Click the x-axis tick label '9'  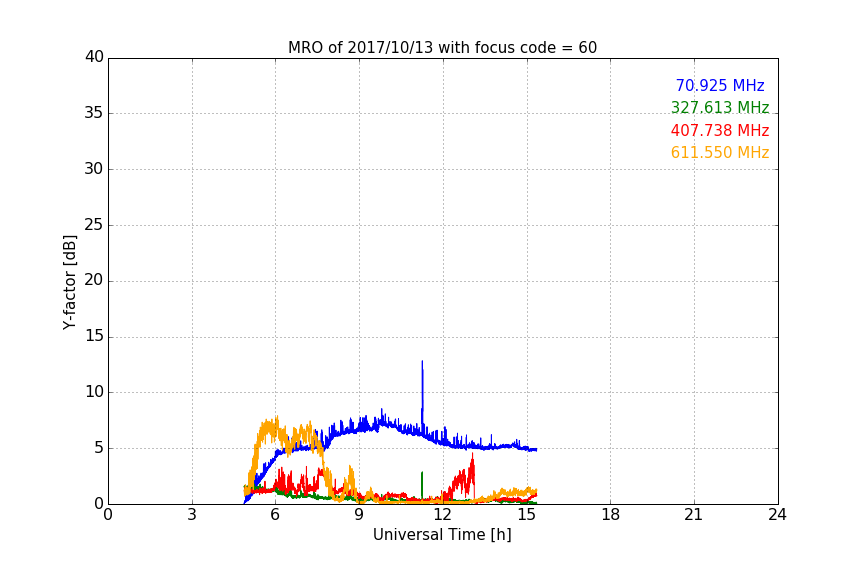[359, 515]
